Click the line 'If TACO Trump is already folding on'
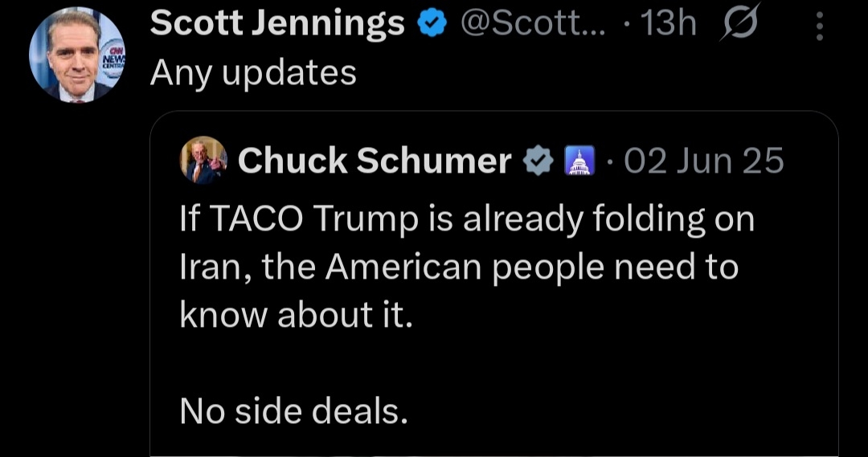This screenshot has height=457, width=868. 467,219
